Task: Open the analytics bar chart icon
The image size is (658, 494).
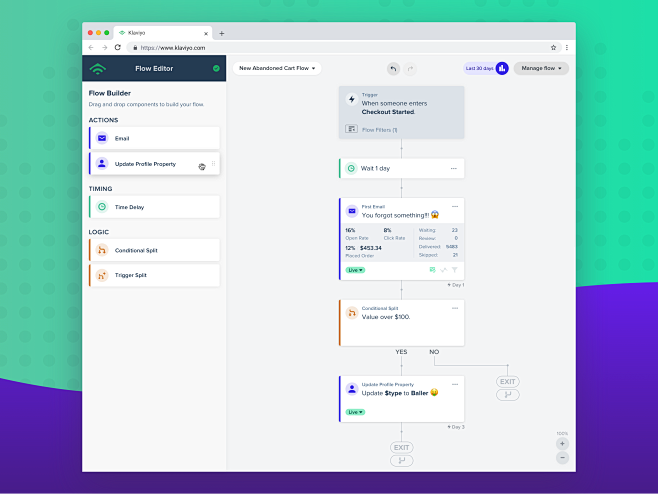Action: pos(502,69)
